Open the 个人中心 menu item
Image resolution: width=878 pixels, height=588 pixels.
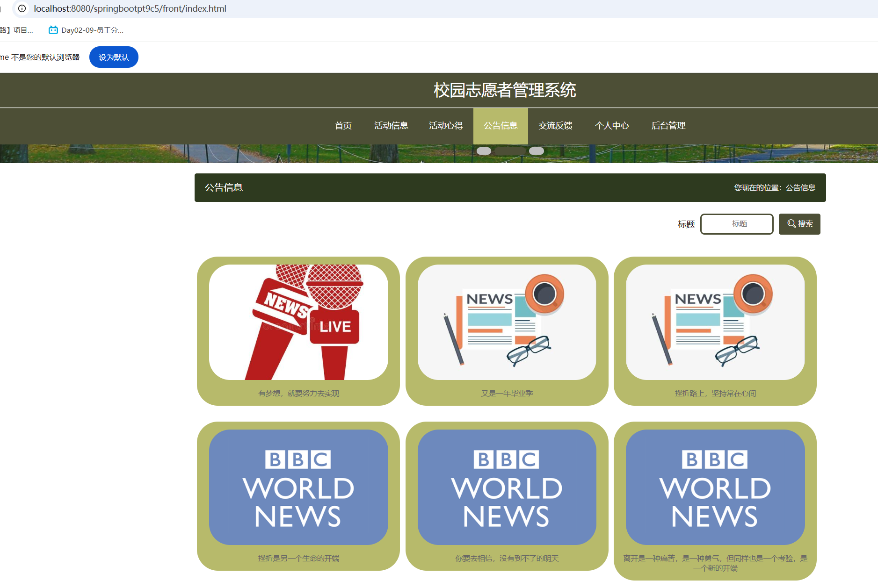(x=612, y=126)
